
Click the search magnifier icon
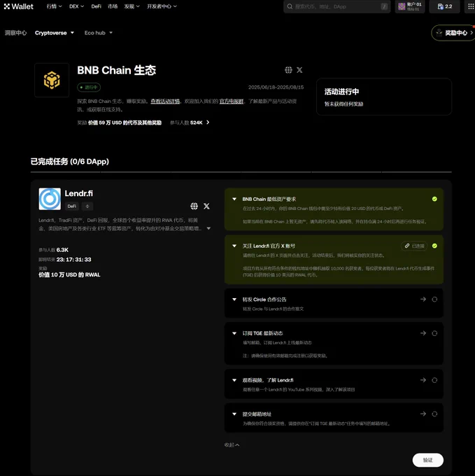pos(290,6)
